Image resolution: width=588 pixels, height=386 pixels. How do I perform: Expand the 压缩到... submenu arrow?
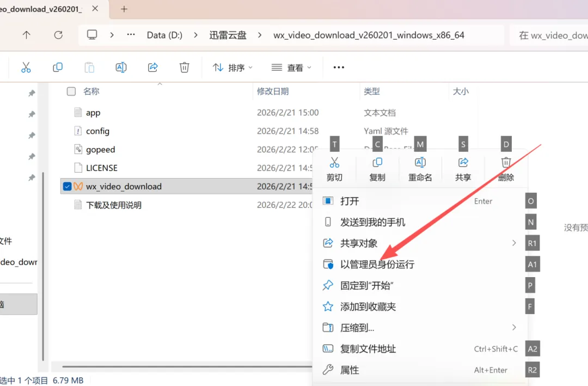[514, 328]
